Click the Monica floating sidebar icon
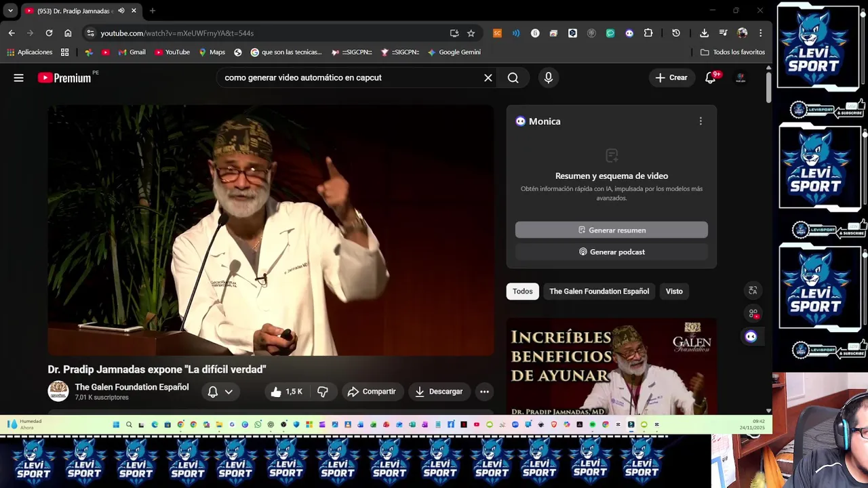Viewport: 868px width, 488px height. point(751,336)
